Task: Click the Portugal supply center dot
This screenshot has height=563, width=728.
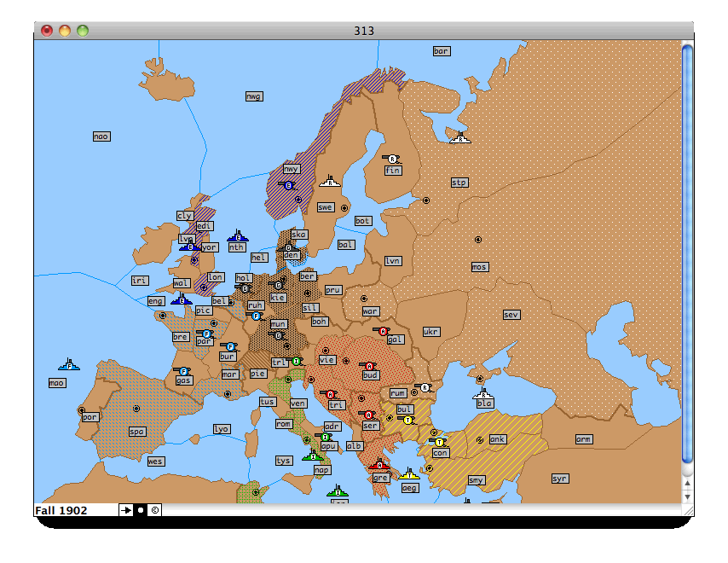Action: (82, 410)
